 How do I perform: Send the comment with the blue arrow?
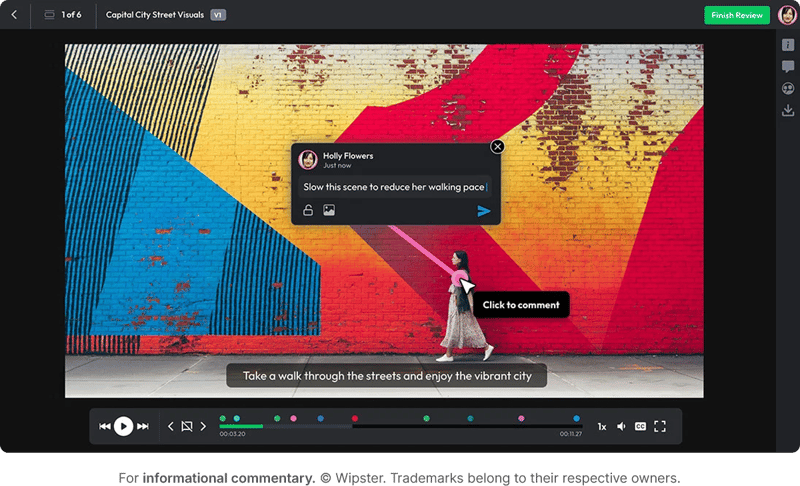click(484, 211)
